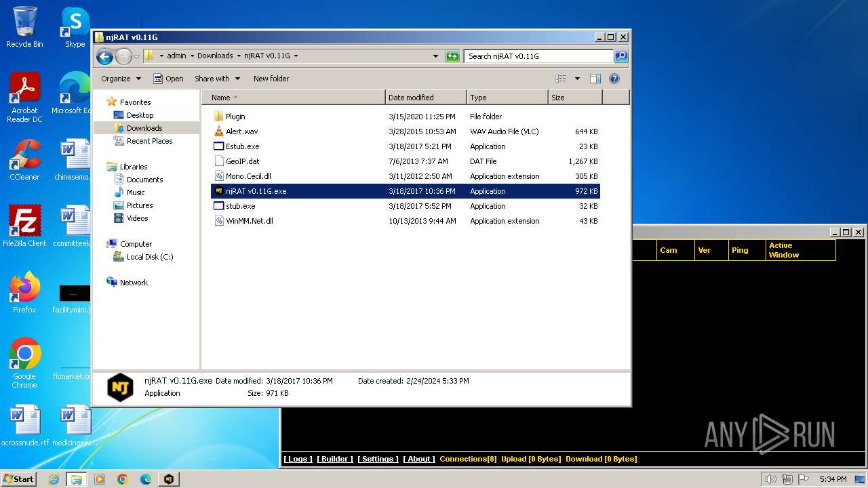Image resolution: width=868 pixels, height=488 pixels.
Task: Change view with the views icon
Action: point(561,79)
